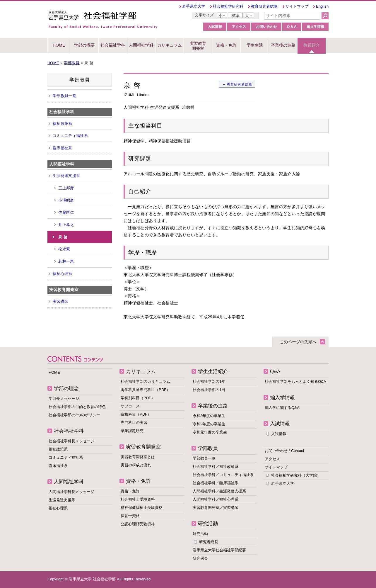Screen dimensions: 376x588
Task: Select 卒業後の進路 navigation item
Action: 283,45
